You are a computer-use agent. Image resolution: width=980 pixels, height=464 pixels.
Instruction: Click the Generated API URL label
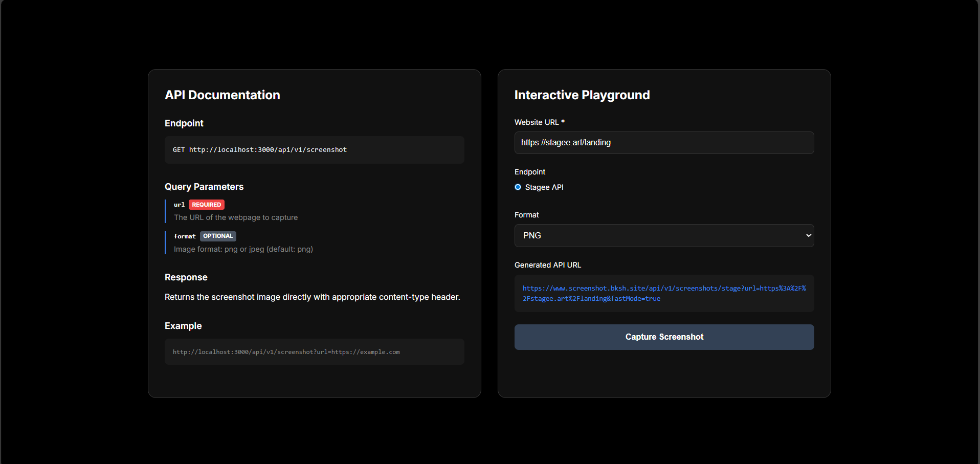point(547,265)
